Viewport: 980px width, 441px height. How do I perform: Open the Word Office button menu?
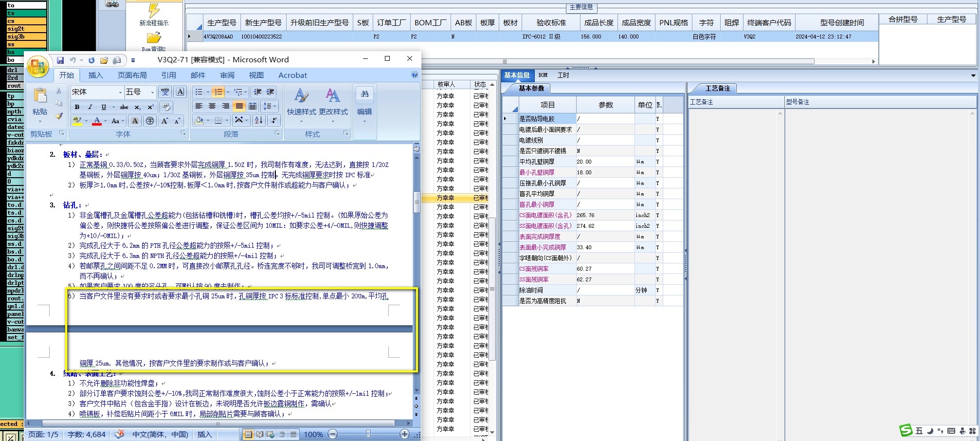tap(38, 67)
